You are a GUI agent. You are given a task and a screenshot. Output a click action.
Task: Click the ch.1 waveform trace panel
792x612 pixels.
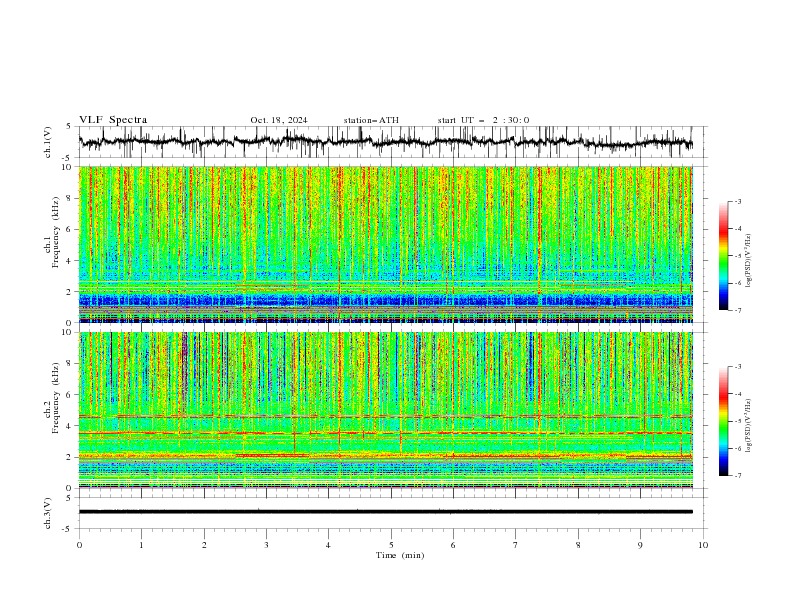pyautogui.click(x=392, y=142)
